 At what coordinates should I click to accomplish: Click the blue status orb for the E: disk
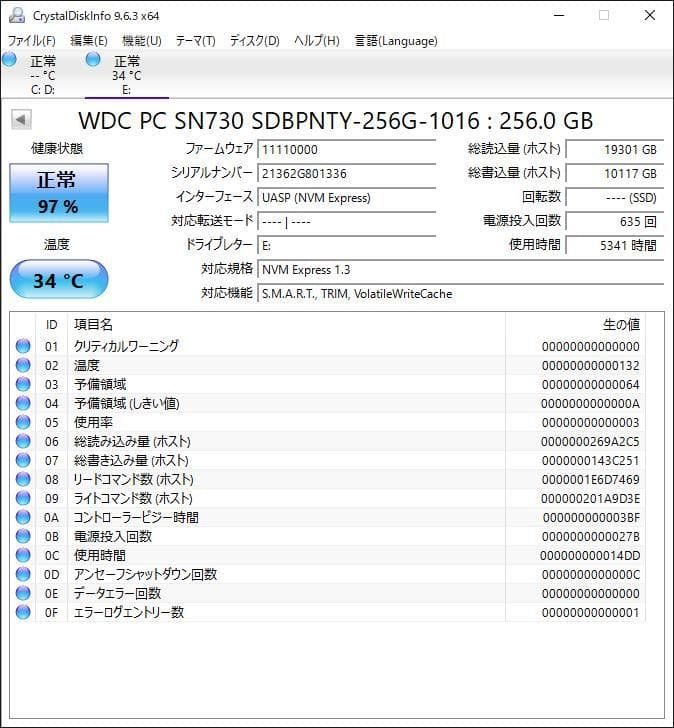(x=93, y=59)
